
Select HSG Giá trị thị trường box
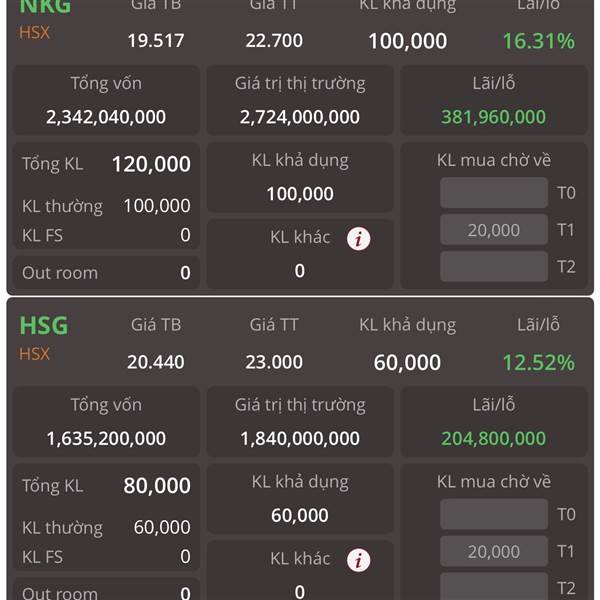click(300, 422)
